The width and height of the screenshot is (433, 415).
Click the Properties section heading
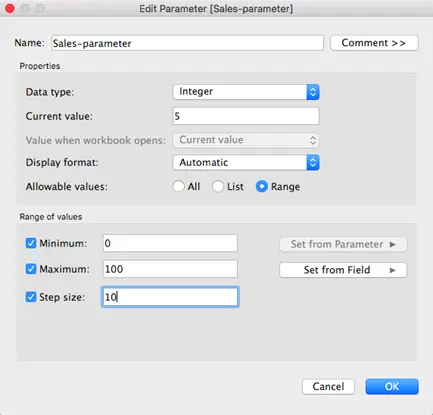click(40, 66)
